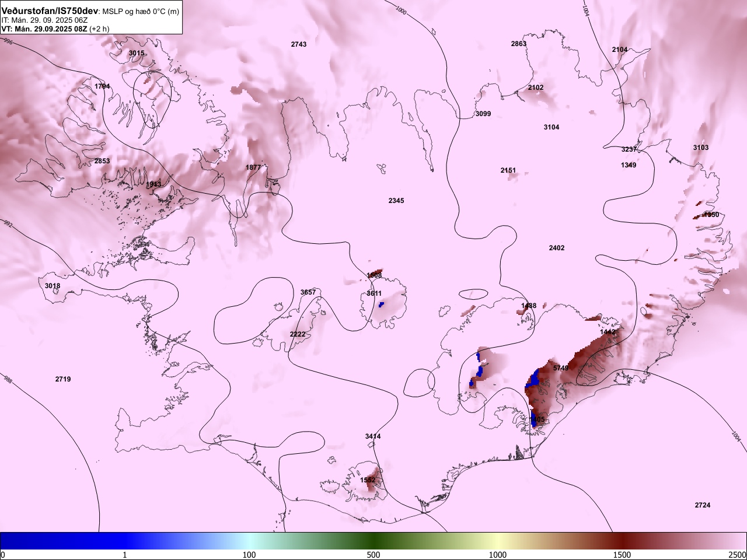Click the map value 3018

[x=53, y=286]
